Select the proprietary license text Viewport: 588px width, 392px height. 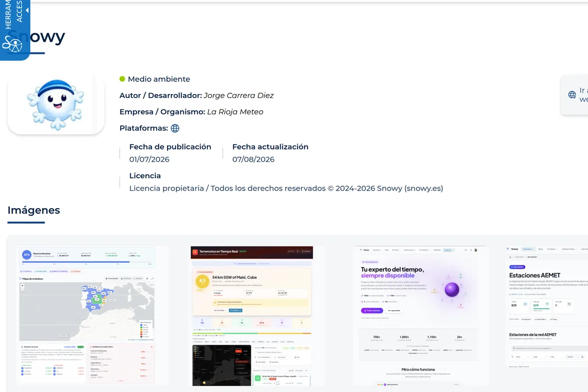(x=286, y=188)
